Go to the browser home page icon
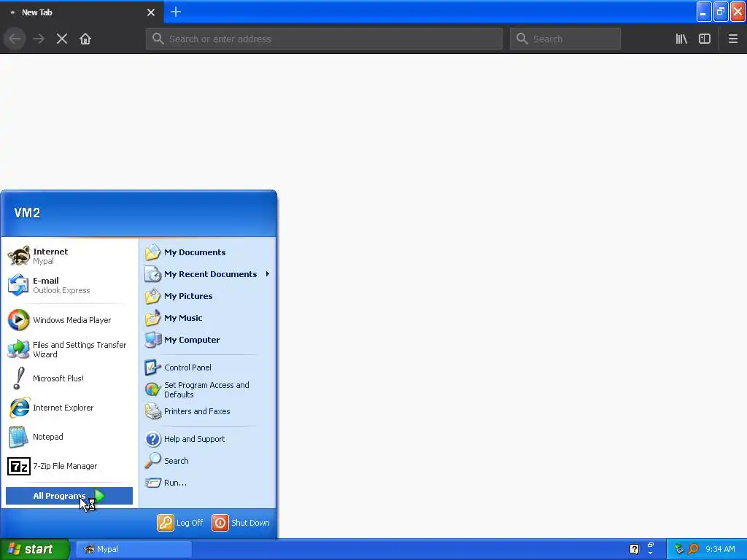 point(85,39)
